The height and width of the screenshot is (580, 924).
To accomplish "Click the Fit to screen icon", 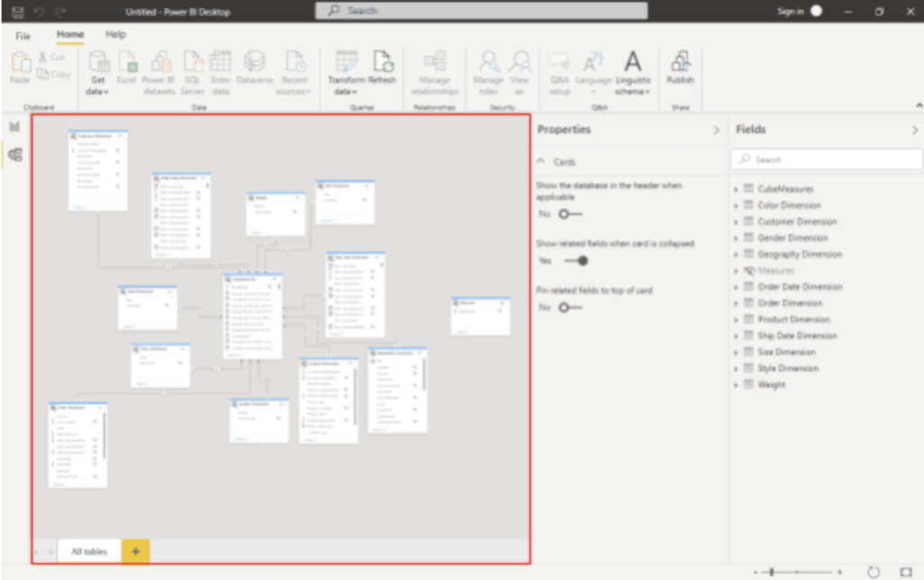I will coord(906,572).
